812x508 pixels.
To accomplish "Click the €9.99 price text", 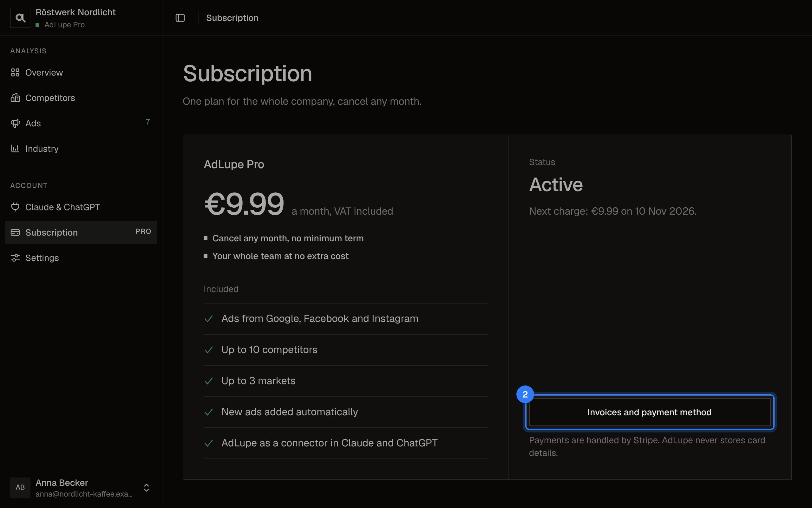I will pos(244,204).
